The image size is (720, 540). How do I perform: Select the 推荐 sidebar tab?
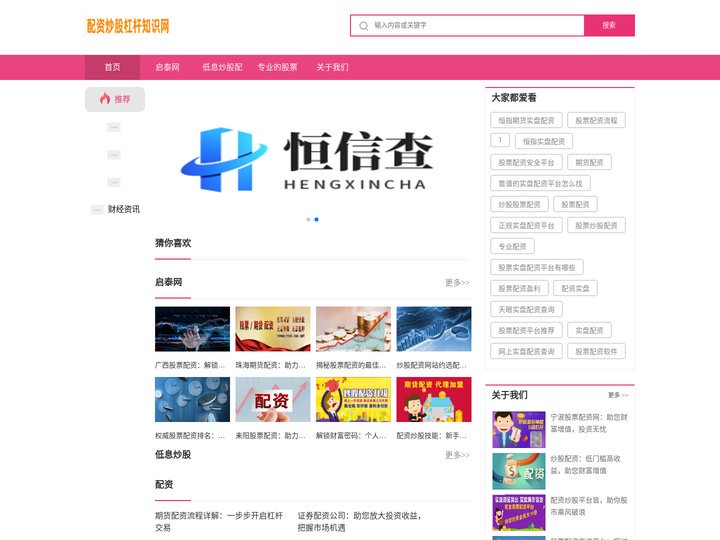point(115,99)
